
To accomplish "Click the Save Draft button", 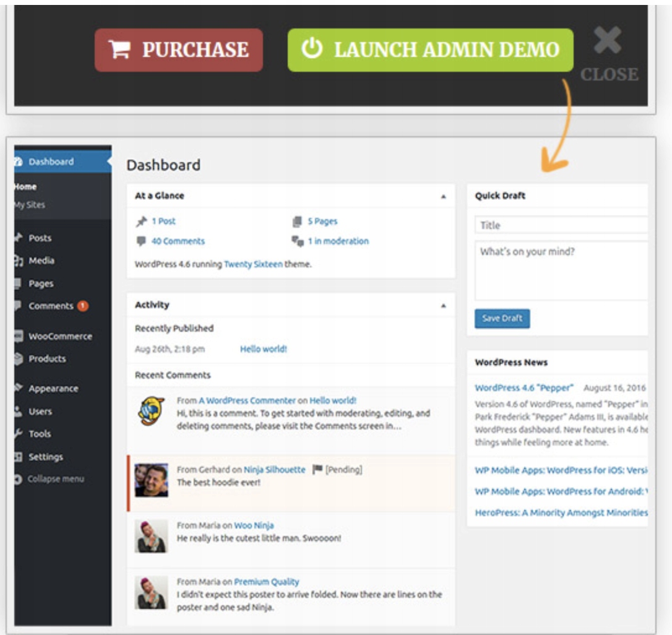I will coord(502,318).
